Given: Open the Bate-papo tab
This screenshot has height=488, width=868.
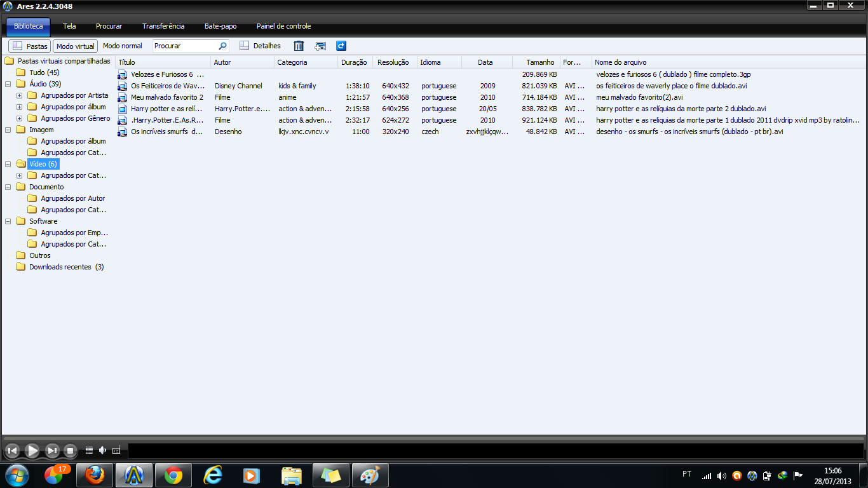Looking at the screenshot, I should pos(220,26).
